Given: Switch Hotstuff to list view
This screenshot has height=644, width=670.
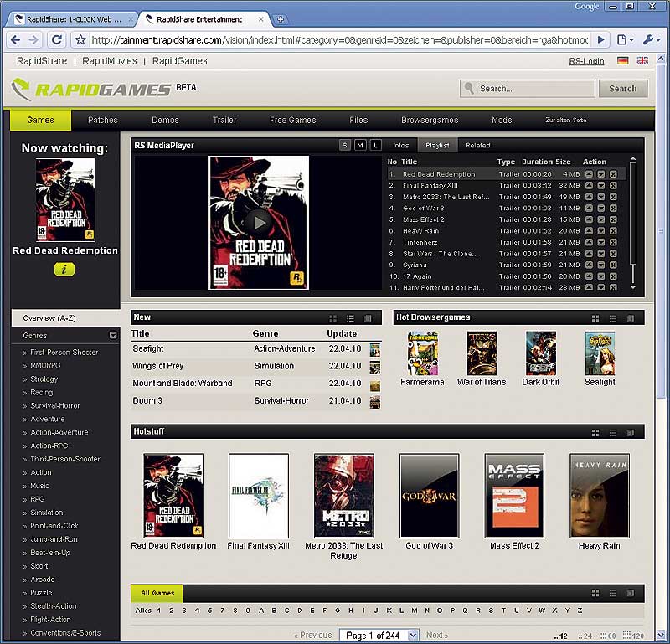Looking at the screenshot, I should tap(613, 433).
